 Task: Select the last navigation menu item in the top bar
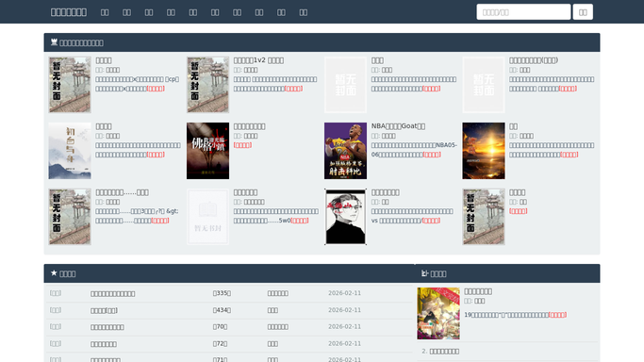coord(303,12)
